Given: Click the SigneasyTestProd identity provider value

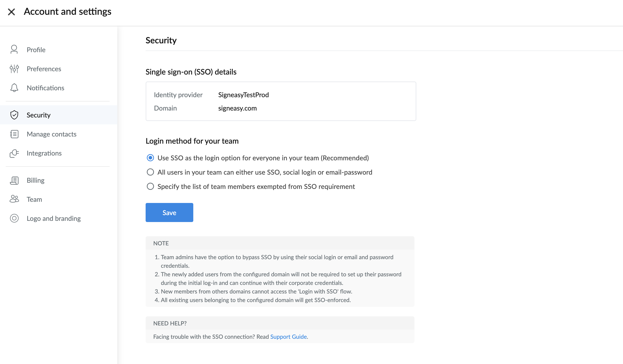Looking at the screenshot, I should point(243,95).
